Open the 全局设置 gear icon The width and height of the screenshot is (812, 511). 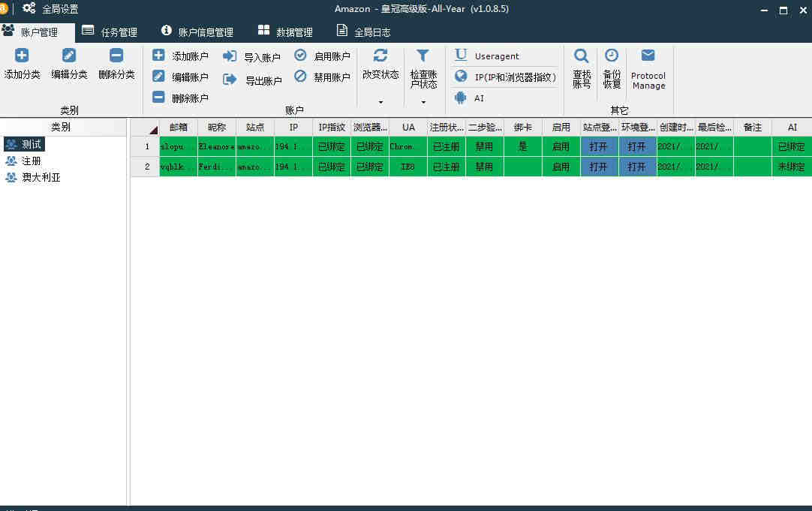click(x=29, y=8)
